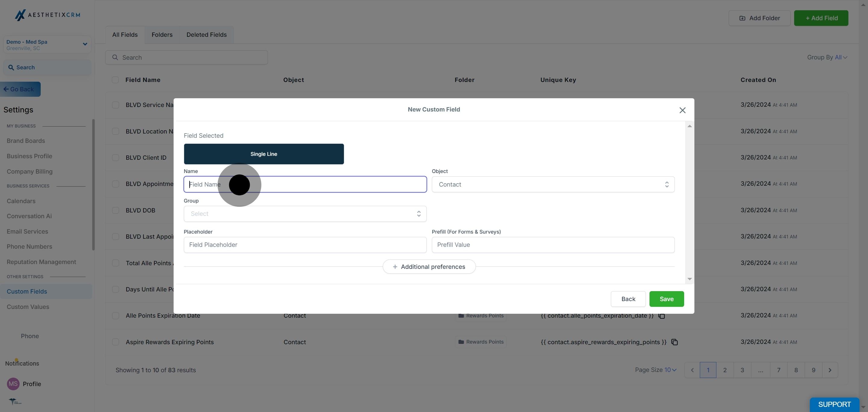Switch to the Deleted Fields tab
The image size is (868, 412).
(206, 35)
